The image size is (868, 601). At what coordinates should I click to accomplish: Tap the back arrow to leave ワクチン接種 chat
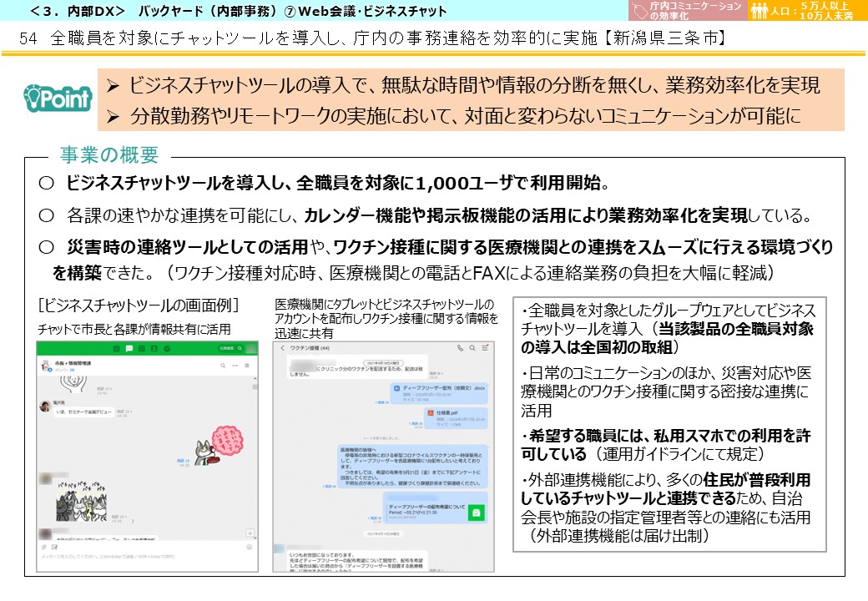pos(282,348)
